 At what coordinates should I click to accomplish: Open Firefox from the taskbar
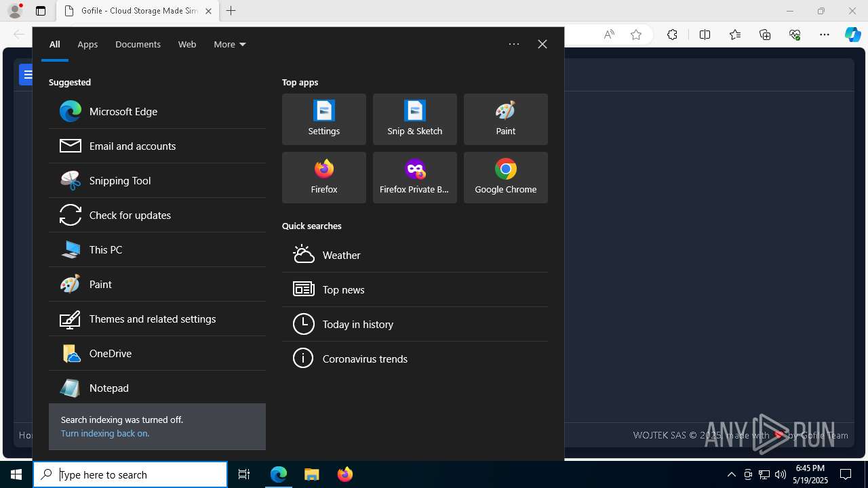click(x=344, y=474)
